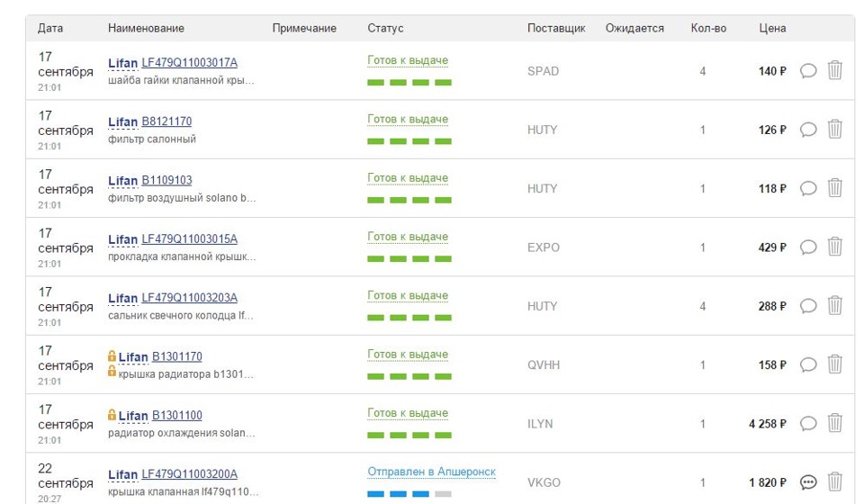
Task: Delete the LF479Q11003017A order row
Action: point(835,70)
